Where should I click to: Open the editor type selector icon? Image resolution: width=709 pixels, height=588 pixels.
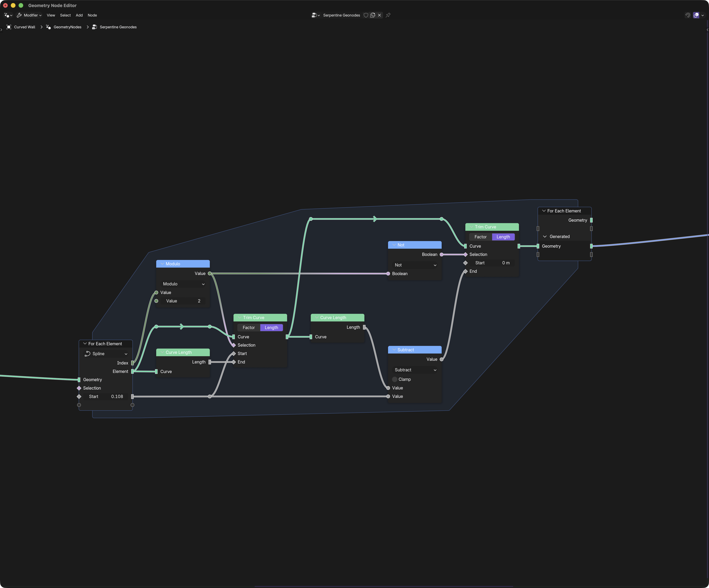8,15
